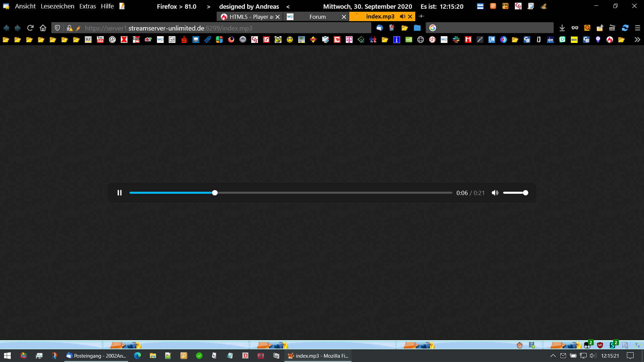
Task: Open the Slack bookmark icon
Action: click(456, 40)
